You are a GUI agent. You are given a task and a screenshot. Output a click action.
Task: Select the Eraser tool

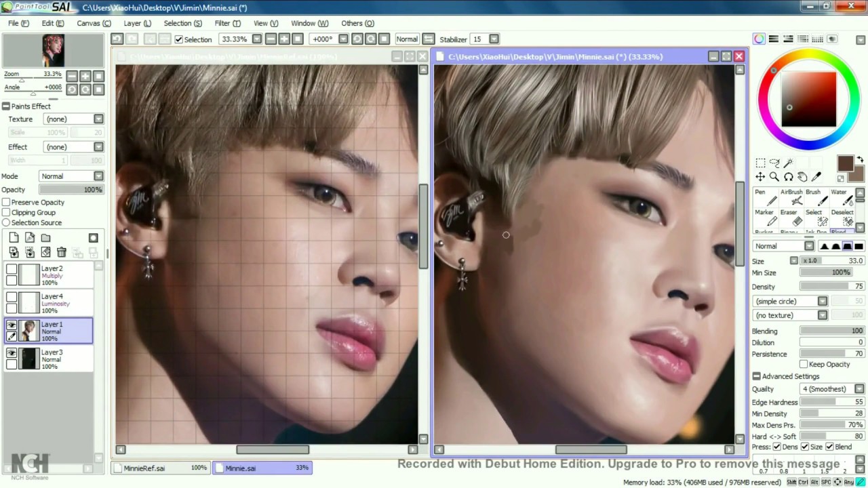coord(791,218)
